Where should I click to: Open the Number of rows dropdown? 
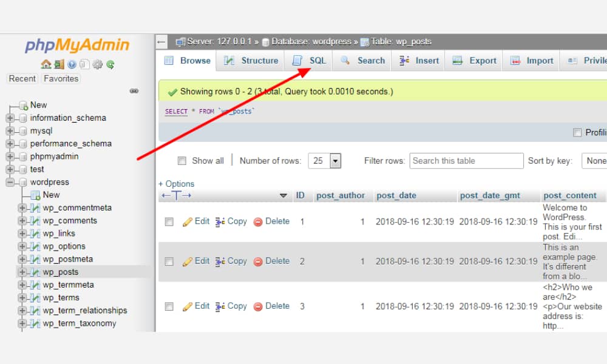click(x=324, y=161)
